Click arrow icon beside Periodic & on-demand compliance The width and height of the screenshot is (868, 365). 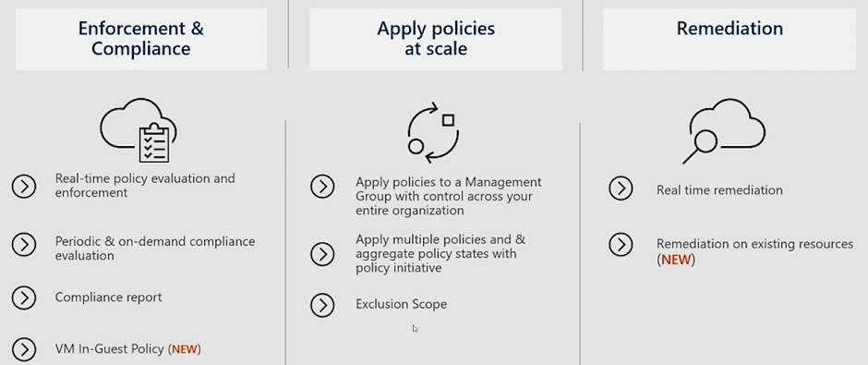pyautogui.click(x=24, y=244)
